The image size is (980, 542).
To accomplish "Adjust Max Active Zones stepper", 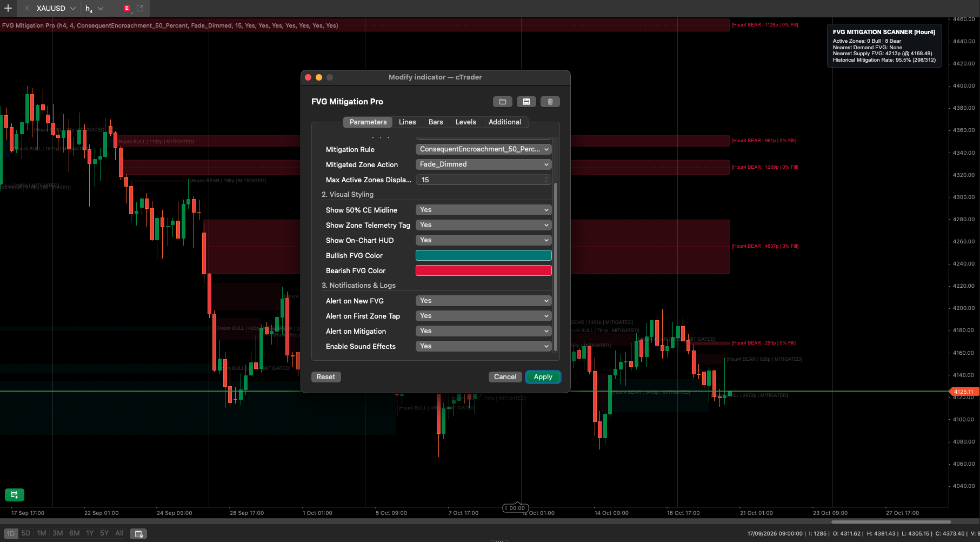I will [546, 180].
